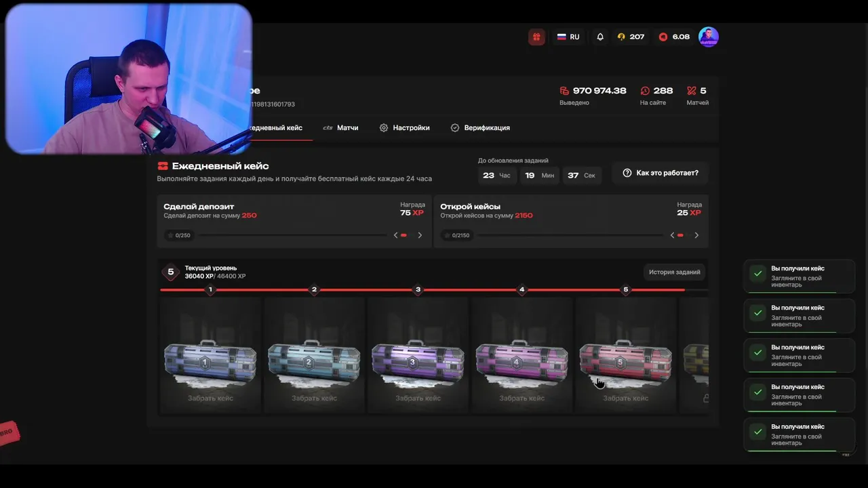Open notifications bell icon
868x488 pixels.
(600, 37)
